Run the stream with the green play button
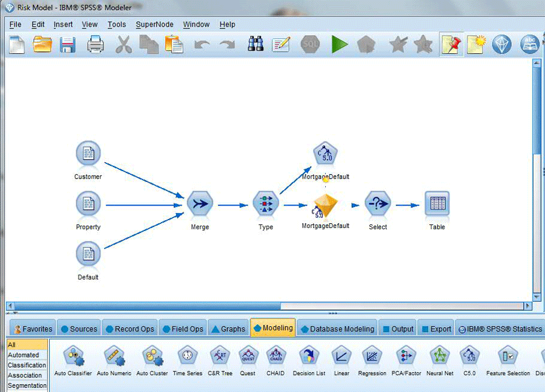The height and width of the screenshot is (392, 545). point(340,44)
